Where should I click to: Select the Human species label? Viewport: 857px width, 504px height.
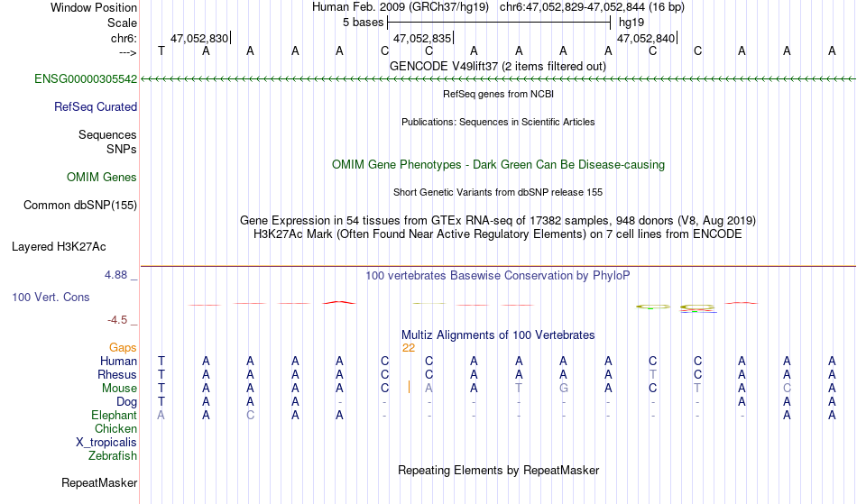coord(118,361)
